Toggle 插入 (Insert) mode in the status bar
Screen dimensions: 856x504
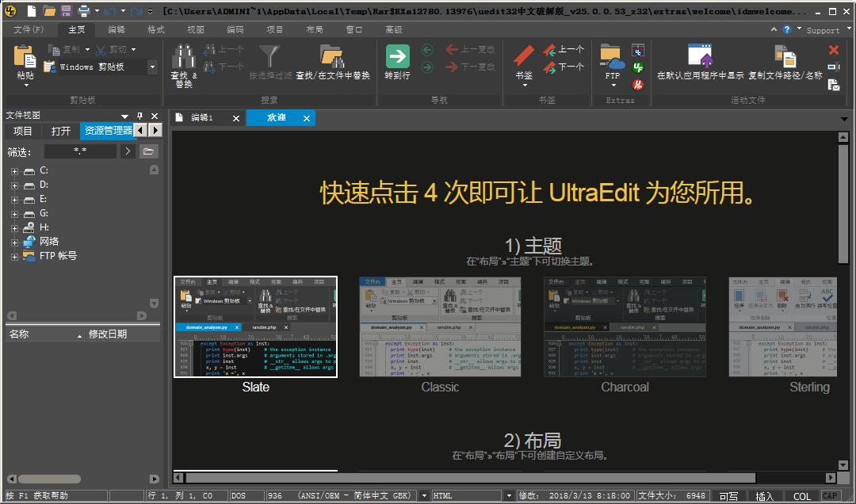click(764, 496)
